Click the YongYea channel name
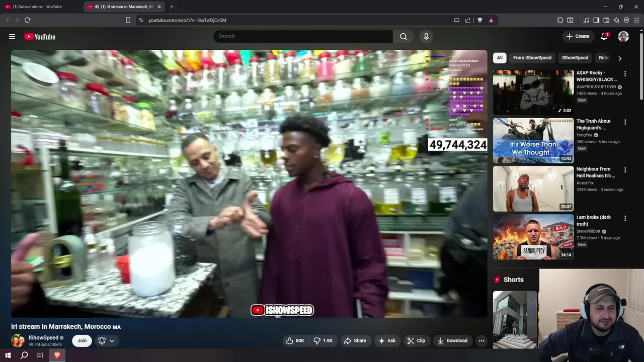 coord(585,135)
